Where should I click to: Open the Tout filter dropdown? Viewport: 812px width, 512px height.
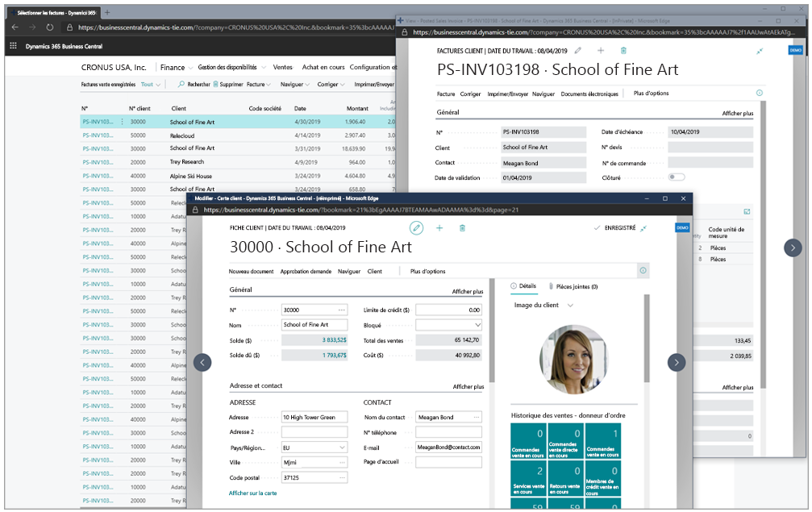pyautogui.click(x=151, y=85)
